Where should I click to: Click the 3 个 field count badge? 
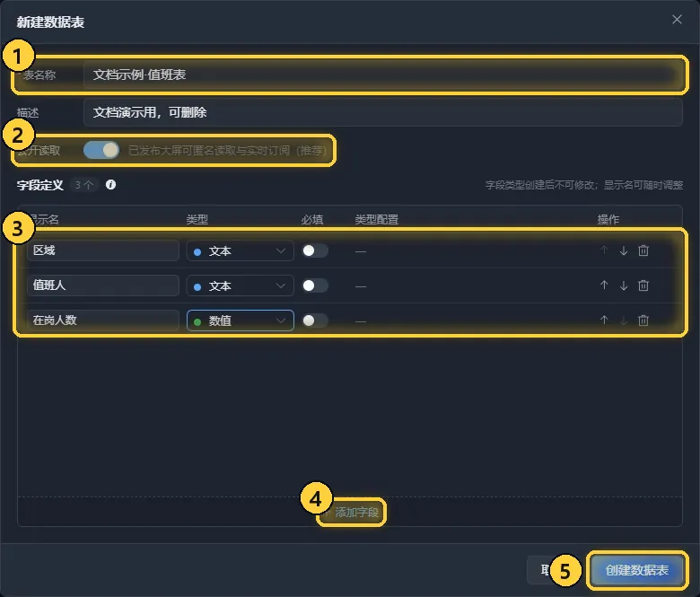point(84,185)
